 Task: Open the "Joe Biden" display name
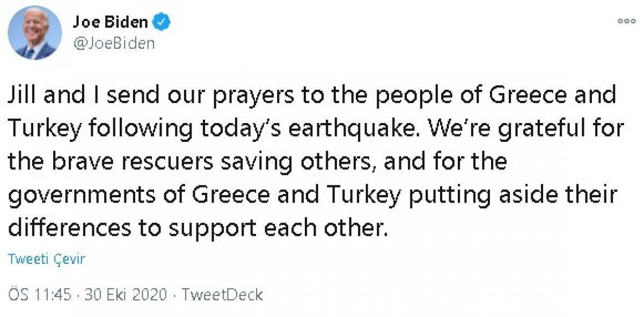(110, 22)
